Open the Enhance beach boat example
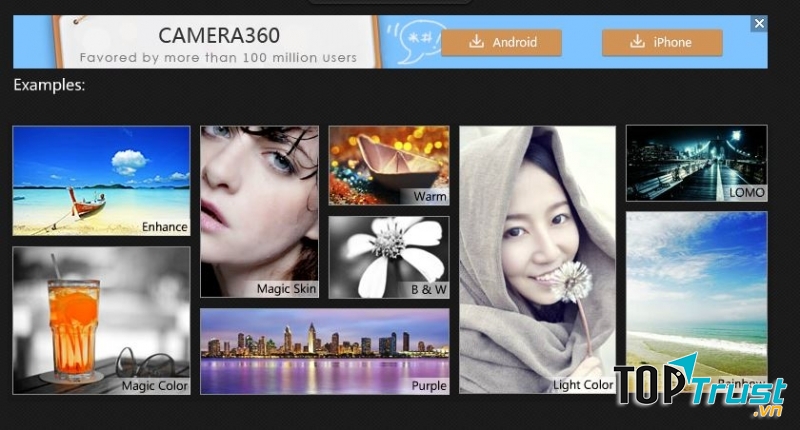 pyautogui.click(x=101, y=180)
